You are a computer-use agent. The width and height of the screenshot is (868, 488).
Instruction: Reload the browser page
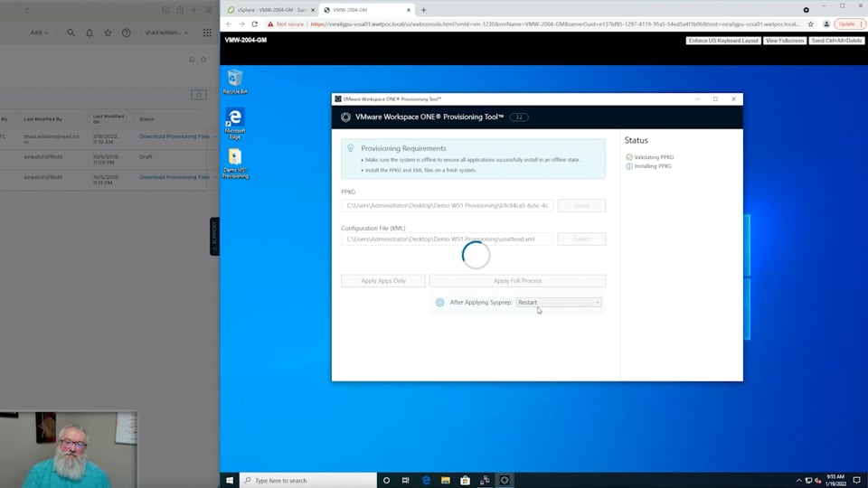(255, 24)
